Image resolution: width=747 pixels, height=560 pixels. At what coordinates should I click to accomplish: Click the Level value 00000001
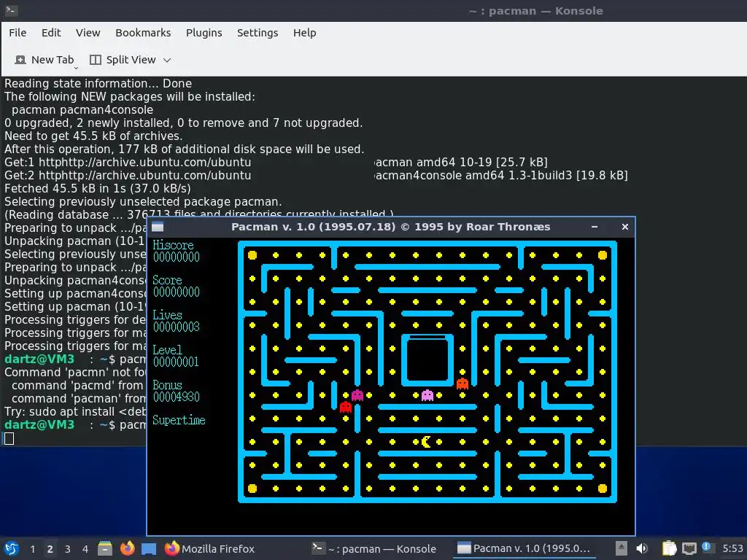(176, 362)
